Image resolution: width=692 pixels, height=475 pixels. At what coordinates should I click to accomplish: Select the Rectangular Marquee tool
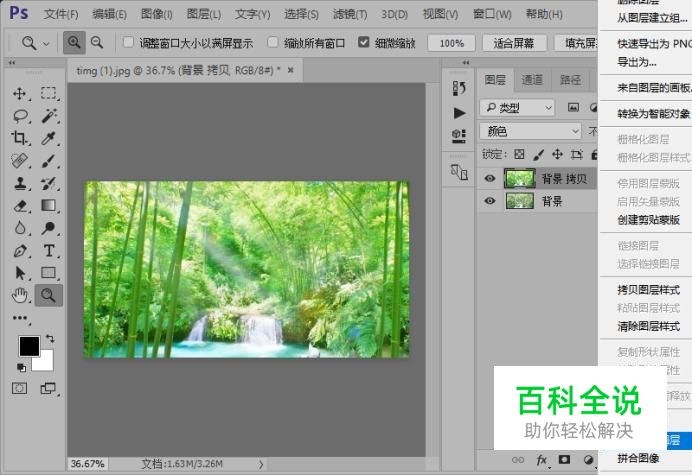[x=49, y=93]
